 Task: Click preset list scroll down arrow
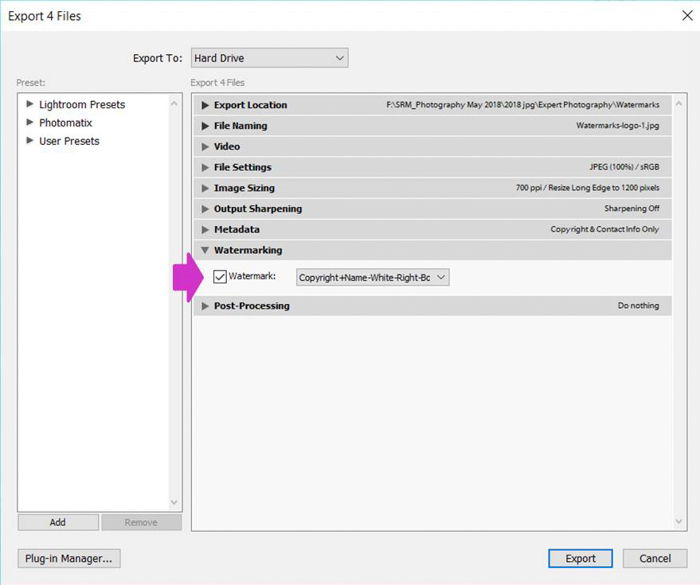tap(174, 502)
